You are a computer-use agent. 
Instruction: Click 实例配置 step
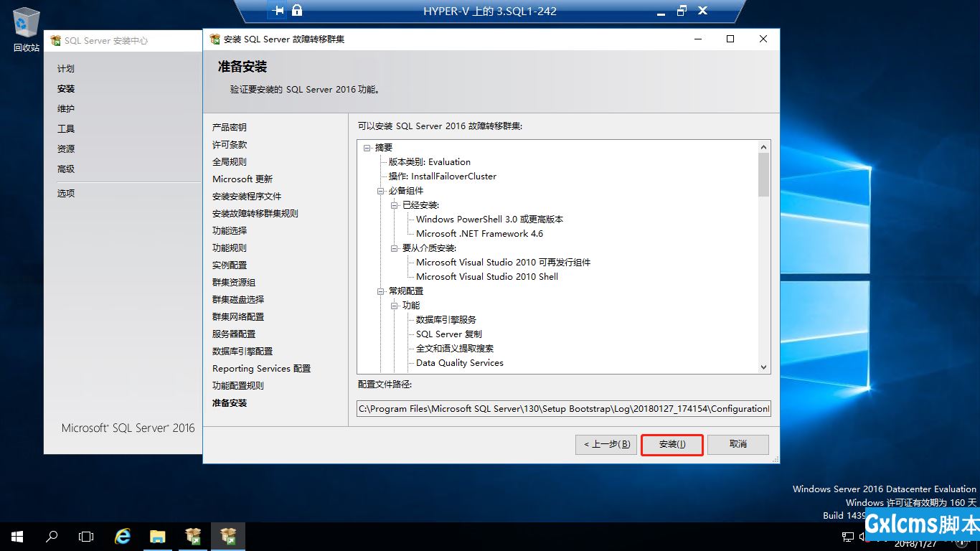point(230,265)
